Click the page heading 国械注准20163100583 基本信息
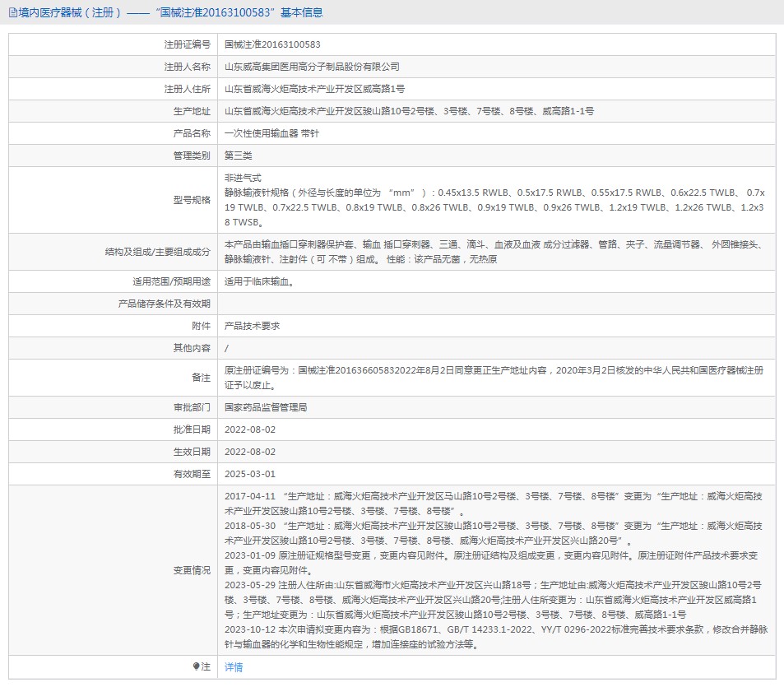 point(239,12)
